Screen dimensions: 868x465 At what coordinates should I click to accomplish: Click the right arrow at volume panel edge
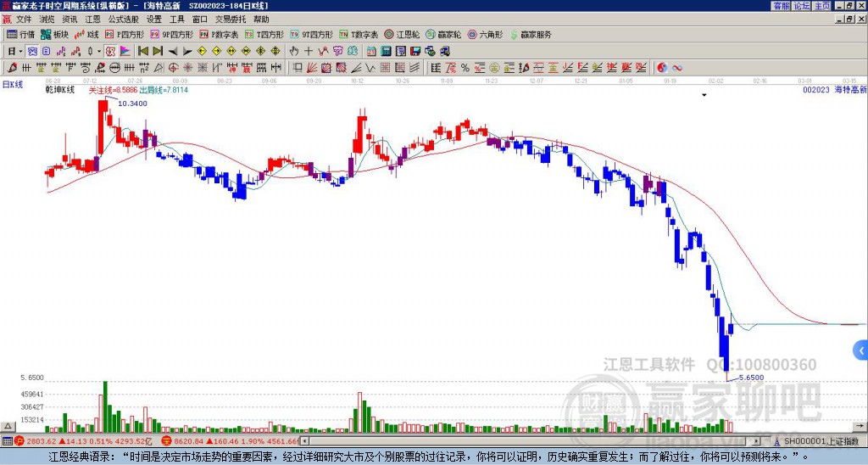[861, 427]
